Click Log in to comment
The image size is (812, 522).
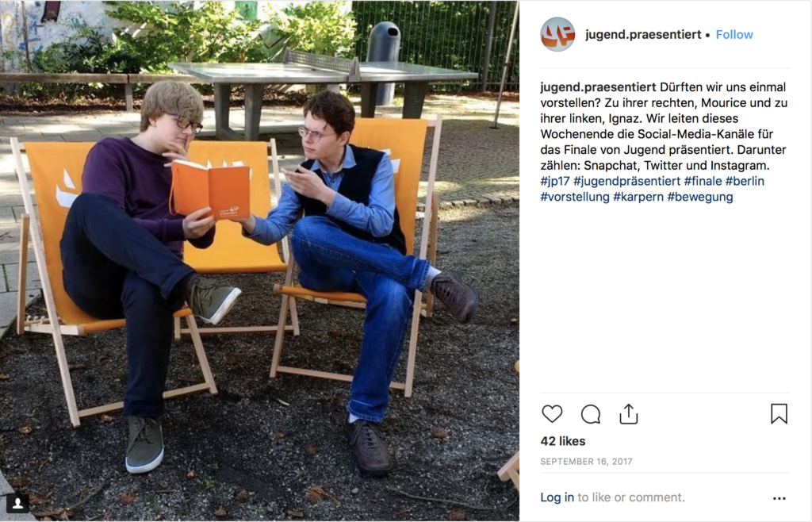[x=557, y=497]
